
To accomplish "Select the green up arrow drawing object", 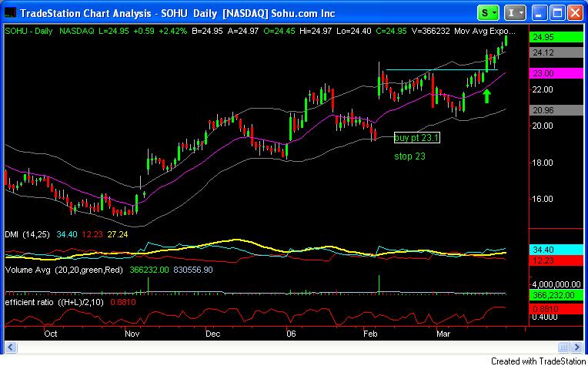I will click(486, 96).
